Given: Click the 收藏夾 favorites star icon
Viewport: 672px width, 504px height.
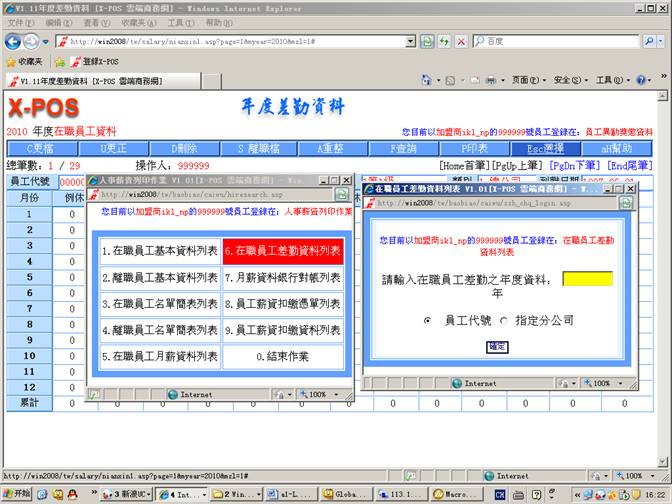Looking at the screenshot, I should tap(11, 61).
